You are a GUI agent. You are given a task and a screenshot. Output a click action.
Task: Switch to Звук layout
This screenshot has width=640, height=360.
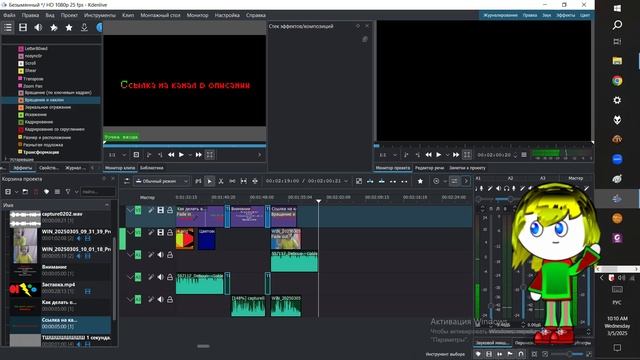[x=547, y=15]
